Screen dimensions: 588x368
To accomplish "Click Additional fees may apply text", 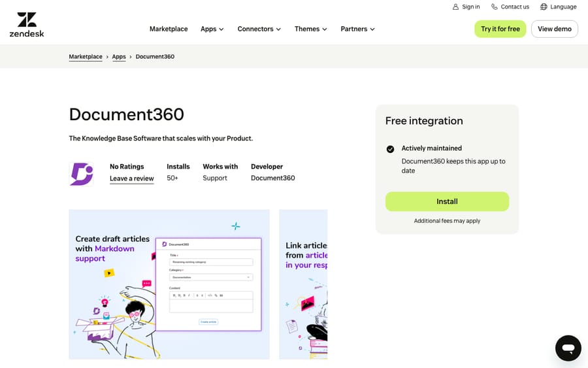I will (447, 221).
